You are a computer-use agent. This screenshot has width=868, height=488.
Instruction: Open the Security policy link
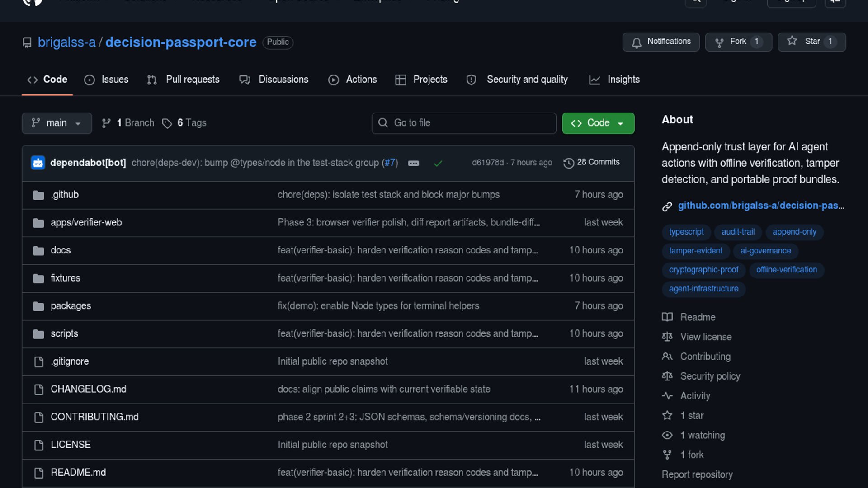(710, 376)
